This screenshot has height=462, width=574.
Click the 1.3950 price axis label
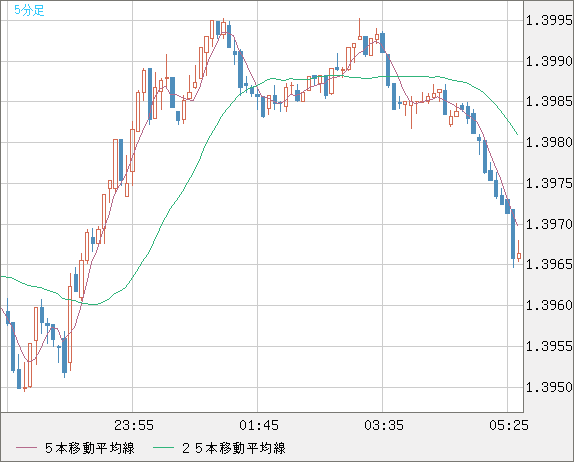(549, 387)
